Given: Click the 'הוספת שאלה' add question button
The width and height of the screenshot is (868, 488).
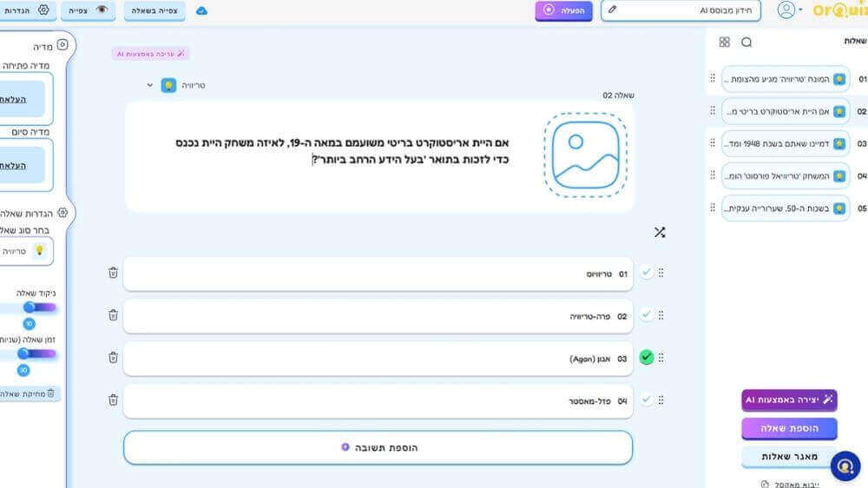Looking at the screenshot, I should click(x=789, y=428).
